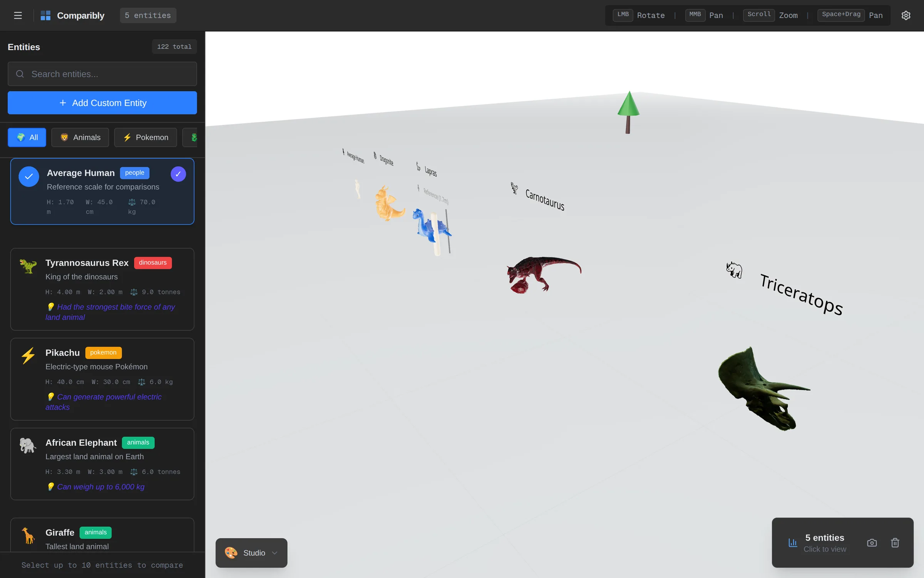924x578 pixels.
Task: Select the Pikachu entity card
Action: click(x=102, y=379)
